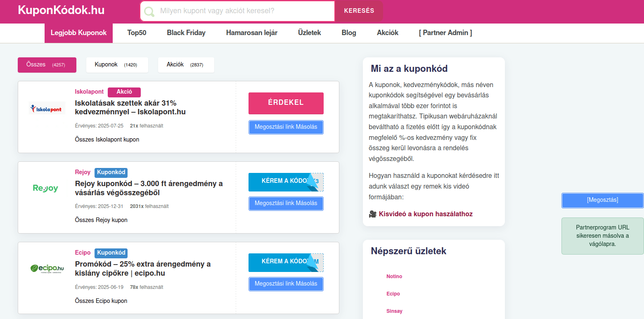Click the KuponKódok.hu site logo
This screenshot has height=319, width=644.
click(61, 10)
